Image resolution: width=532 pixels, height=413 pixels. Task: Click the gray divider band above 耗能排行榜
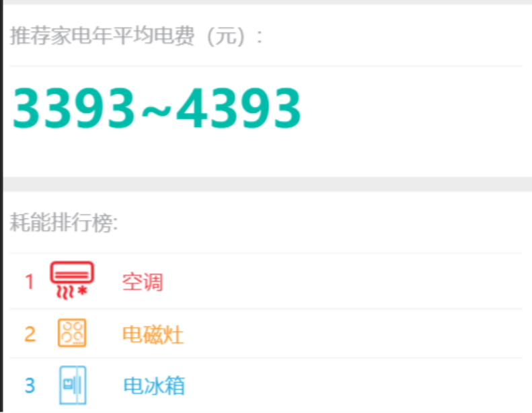(268, 184)
